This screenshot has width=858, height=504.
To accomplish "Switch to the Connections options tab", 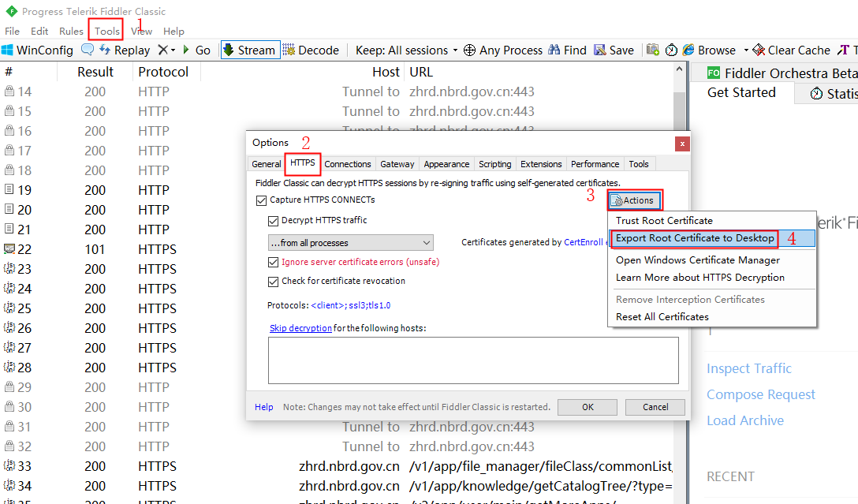I will coord(348,163).
